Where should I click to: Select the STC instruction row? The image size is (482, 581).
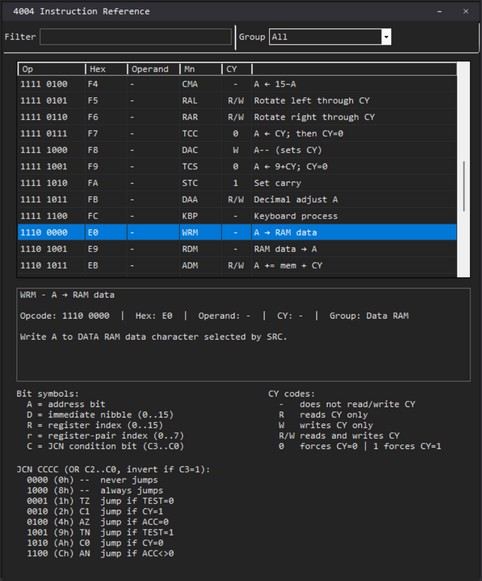[x=237, y=183]
